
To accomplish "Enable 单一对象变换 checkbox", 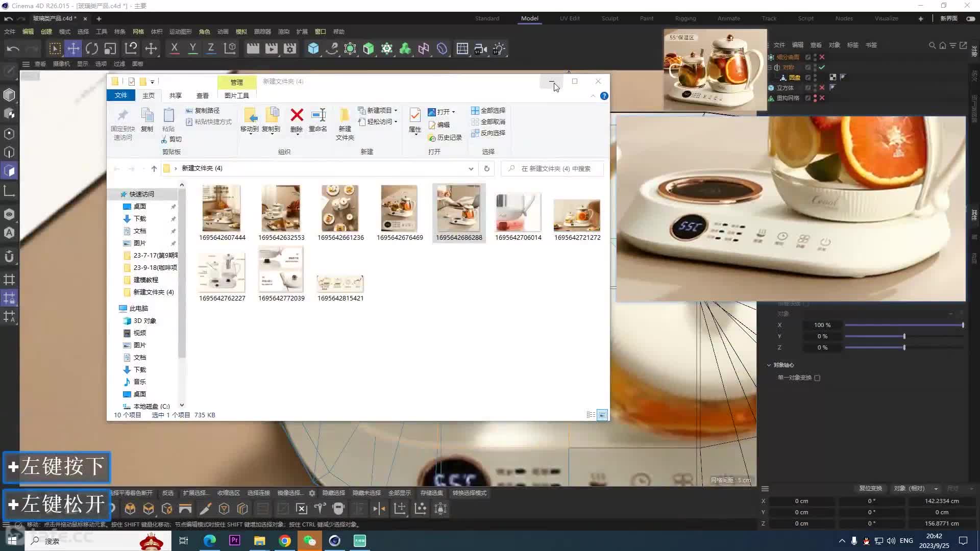I will [x=817, y=378].
